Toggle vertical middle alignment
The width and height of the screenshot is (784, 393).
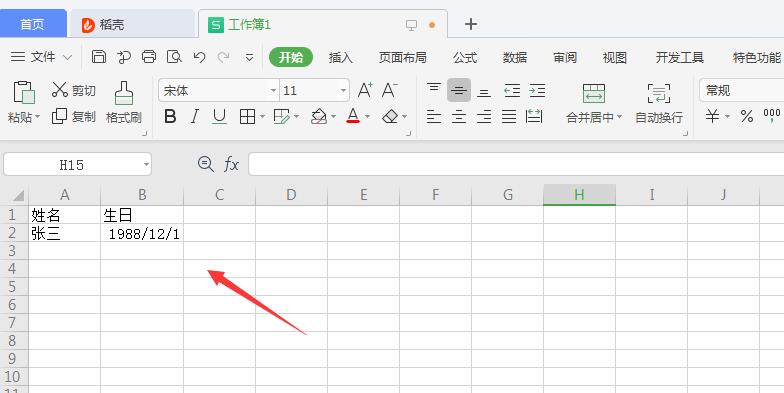(458, 90)
